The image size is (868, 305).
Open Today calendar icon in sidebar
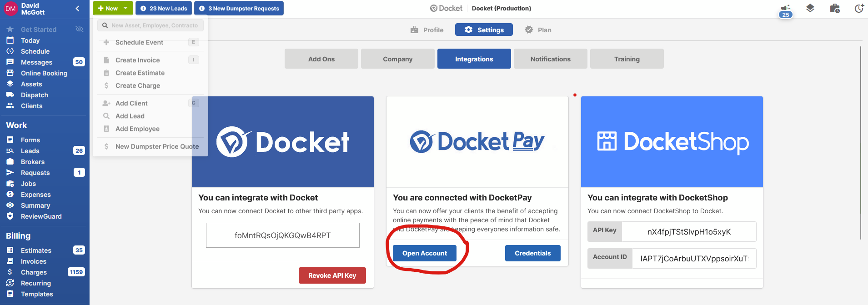(x=10, y=40)
